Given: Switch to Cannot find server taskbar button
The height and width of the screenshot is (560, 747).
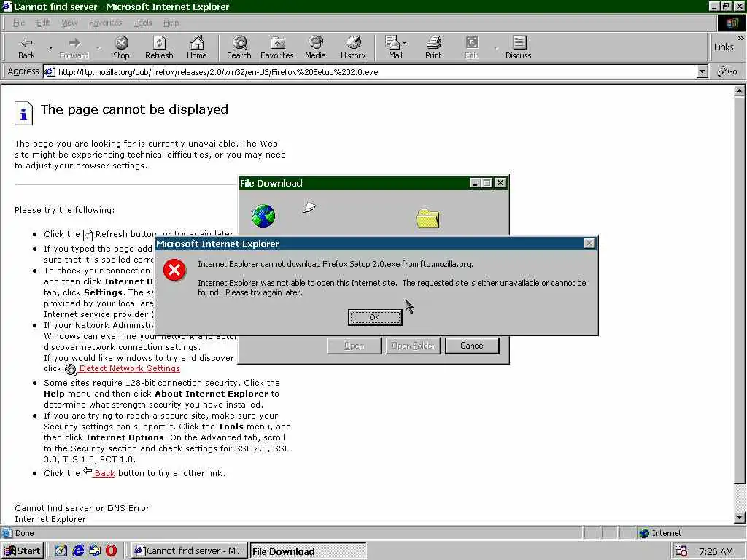Looking at the screenshot, I should (190, 551).
